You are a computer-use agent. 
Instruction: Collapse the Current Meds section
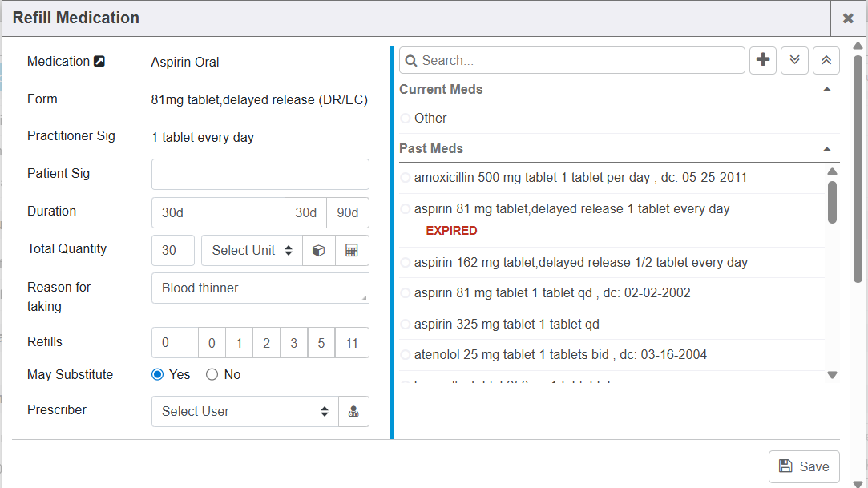coord(826,90)
